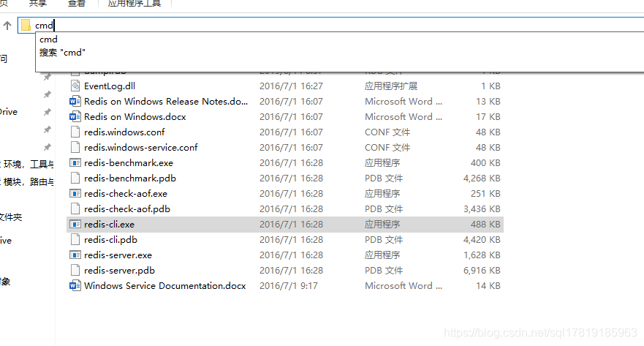644x346 pixels.
Task: Click the redis-check-aof.exe application icon
Action: 75,194
